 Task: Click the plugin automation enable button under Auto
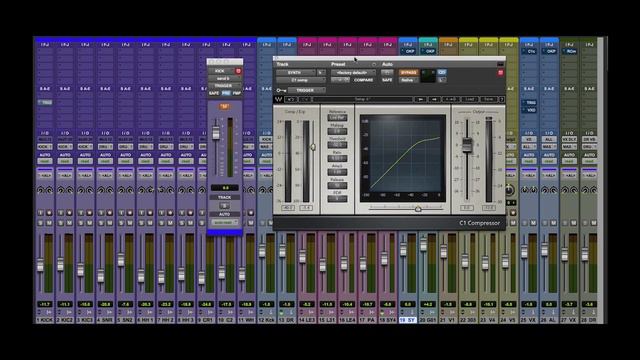click(387, 72)
